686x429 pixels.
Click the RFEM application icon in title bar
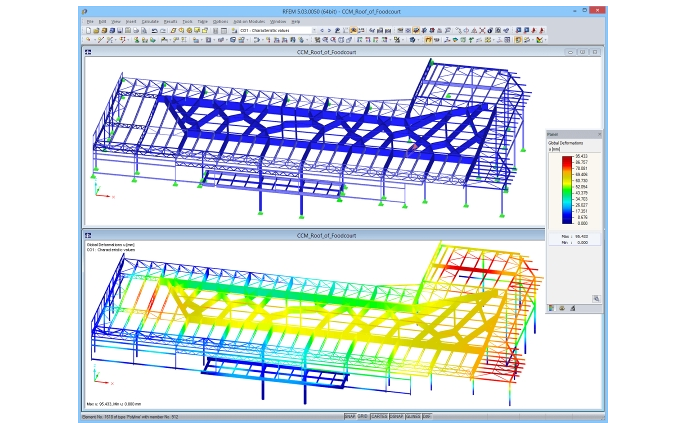[84, 12]
